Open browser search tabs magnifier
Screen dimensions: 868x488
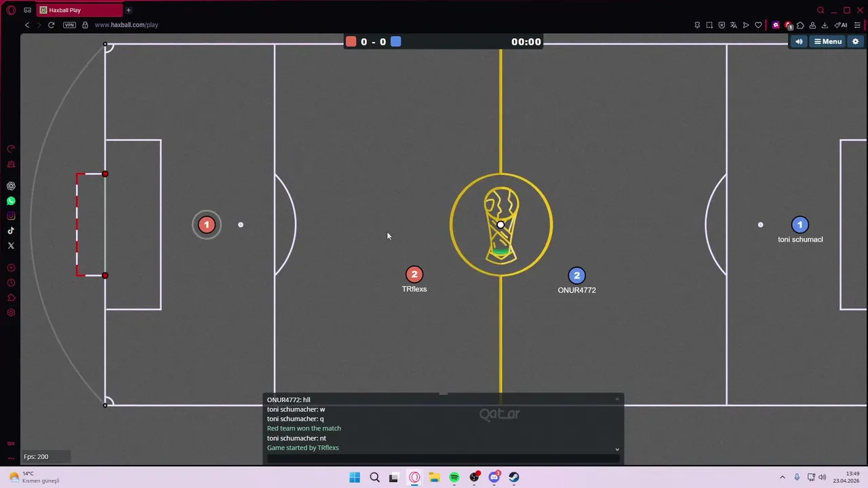[821, 10]
